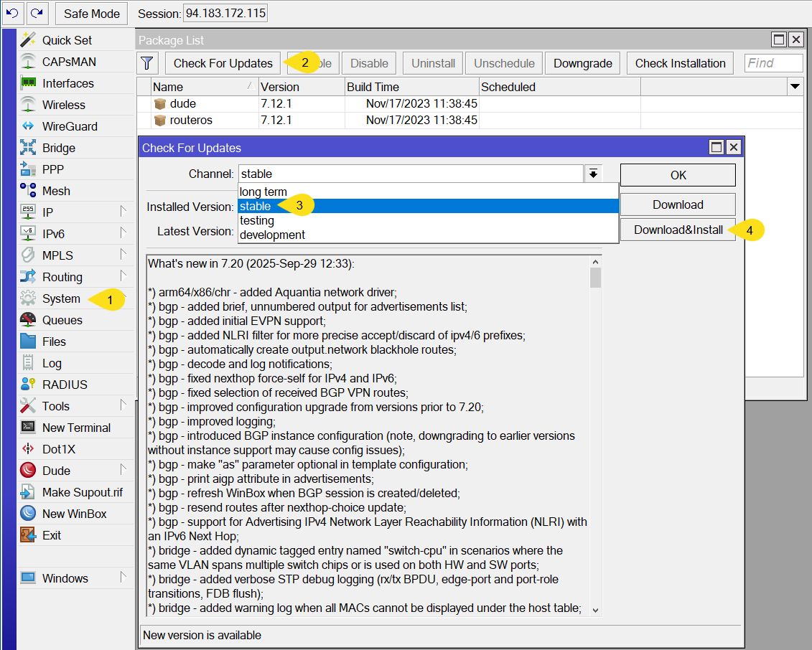
Task: Open the filter funnel in Package List
Action: click(x=147, y=63)
